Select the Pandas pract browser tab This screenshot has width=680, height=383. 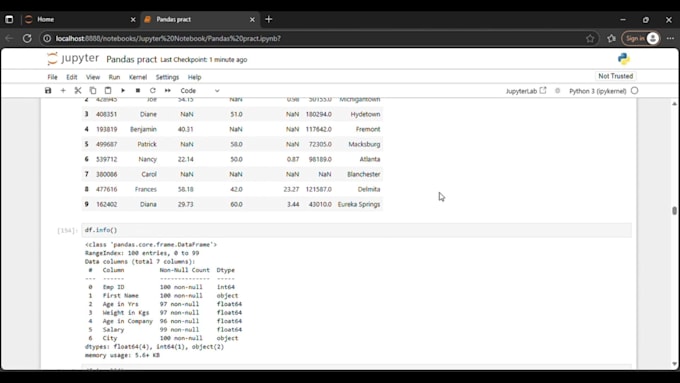pos(199,20)
